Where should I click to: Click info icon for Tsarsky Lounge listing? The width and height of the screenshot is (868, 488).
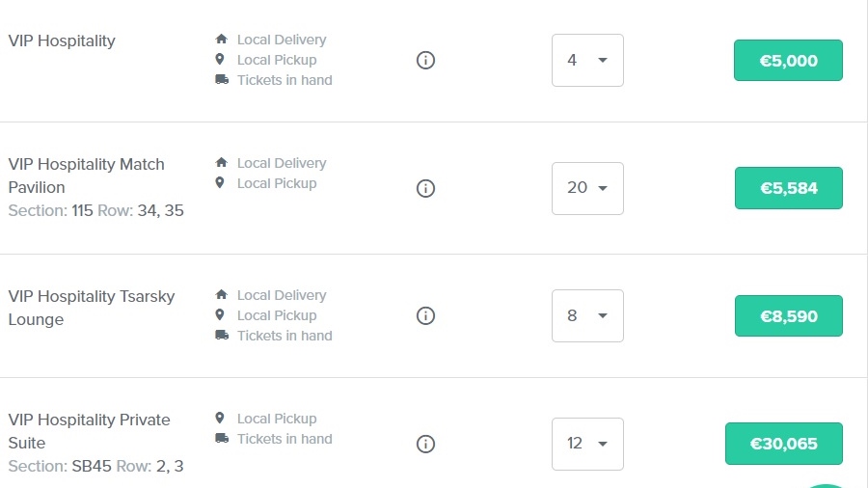(425, 316)
